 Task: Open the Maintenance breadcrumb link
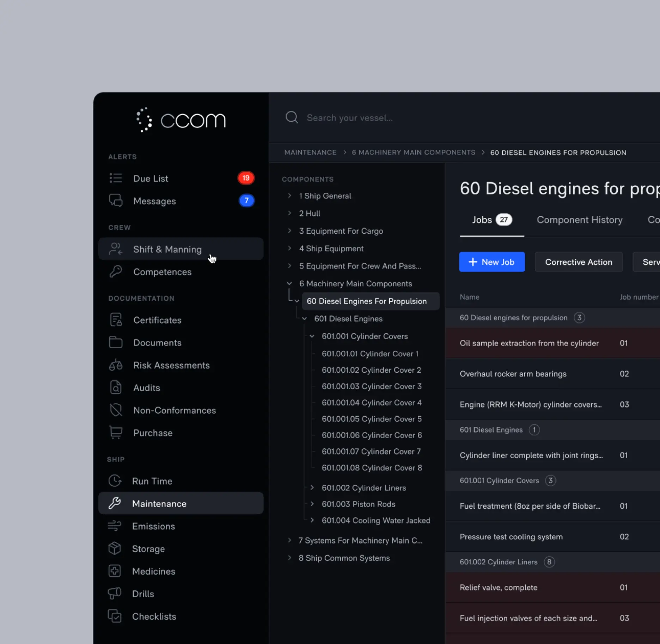[x=310, y=152]
